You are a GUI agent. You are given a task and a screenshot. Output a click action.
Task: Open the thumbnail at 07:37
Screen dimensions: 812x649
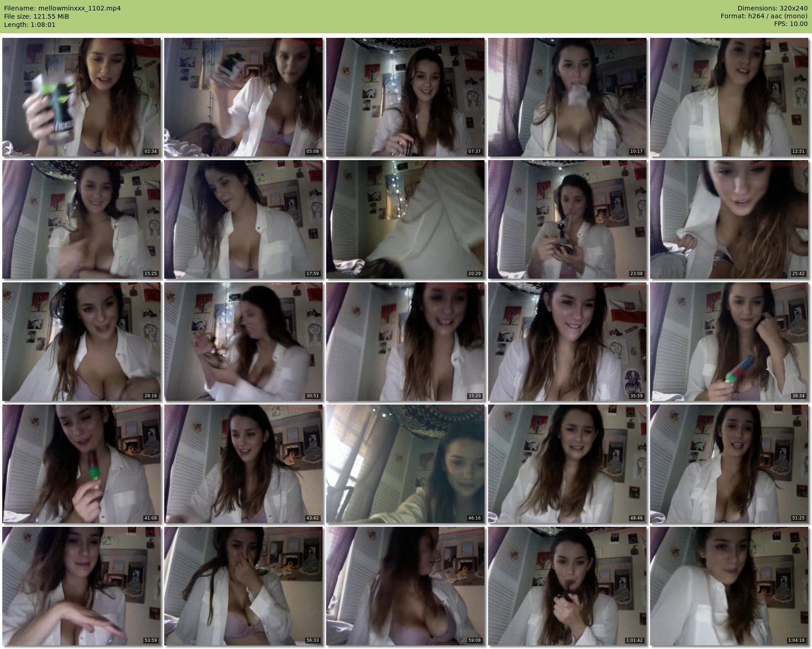coord(405,97)
